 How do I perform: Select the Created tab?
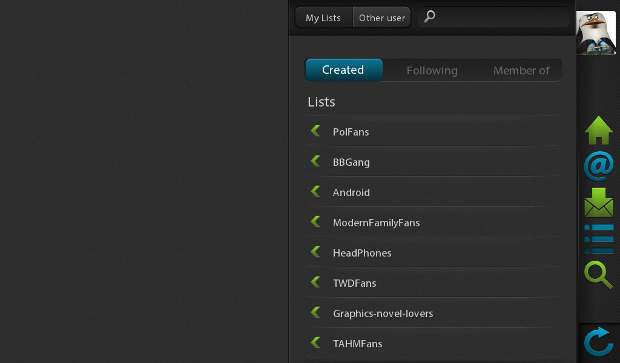click(344, 70)
